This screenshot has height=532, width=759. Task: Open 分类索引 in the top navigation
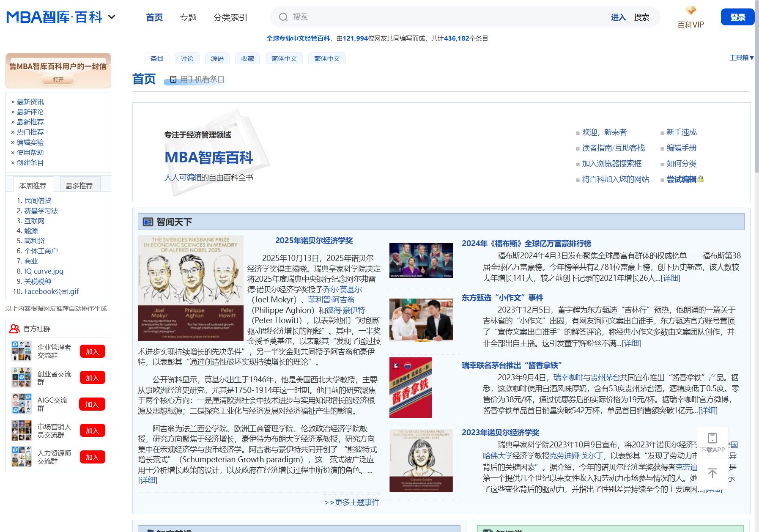click(x=230, y=17)
